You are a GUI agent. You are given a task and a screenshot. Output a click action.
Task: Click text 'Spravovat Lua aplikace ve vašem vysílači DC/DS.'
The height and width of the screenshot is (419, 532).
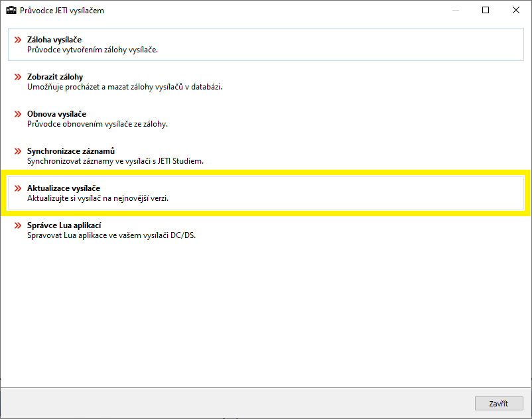pos(111,235)
